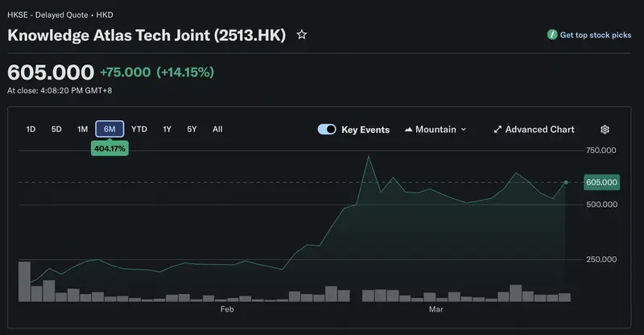Open the Get top stock picks link
Viewport: 644px width, 335px height.
596,35
